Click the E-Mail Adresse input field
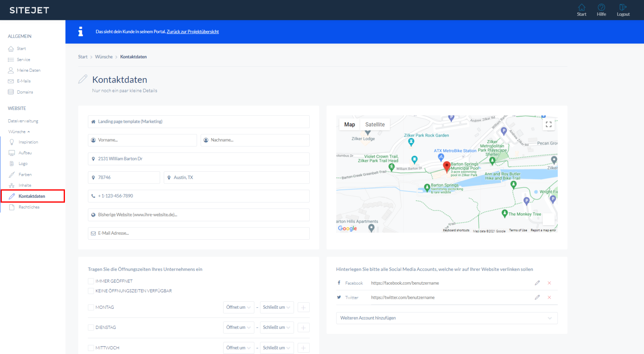 (199, 233)
